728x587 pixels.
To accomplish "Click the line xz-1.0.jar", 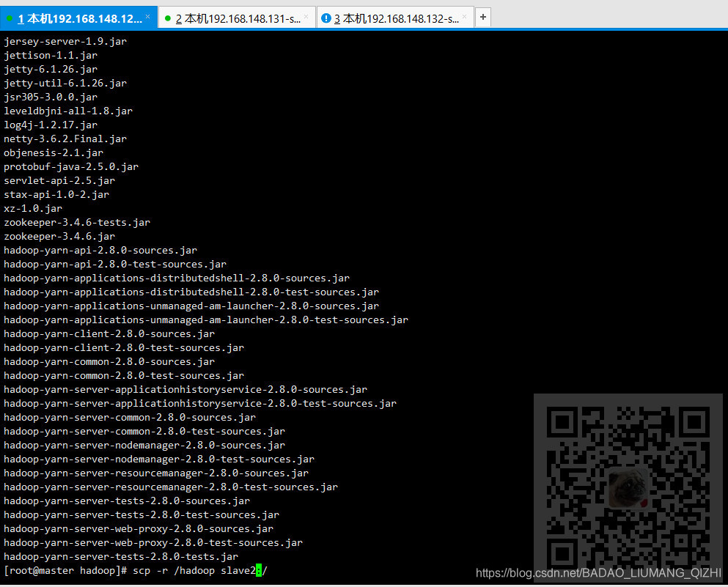I will click(x=33, y=208).
